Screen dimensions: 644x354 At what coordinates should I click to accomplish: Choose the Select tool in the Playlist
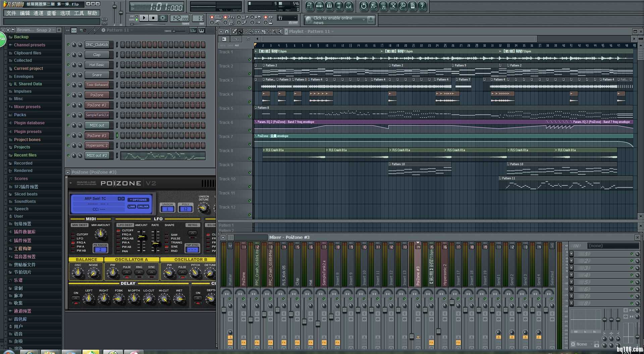269,32
